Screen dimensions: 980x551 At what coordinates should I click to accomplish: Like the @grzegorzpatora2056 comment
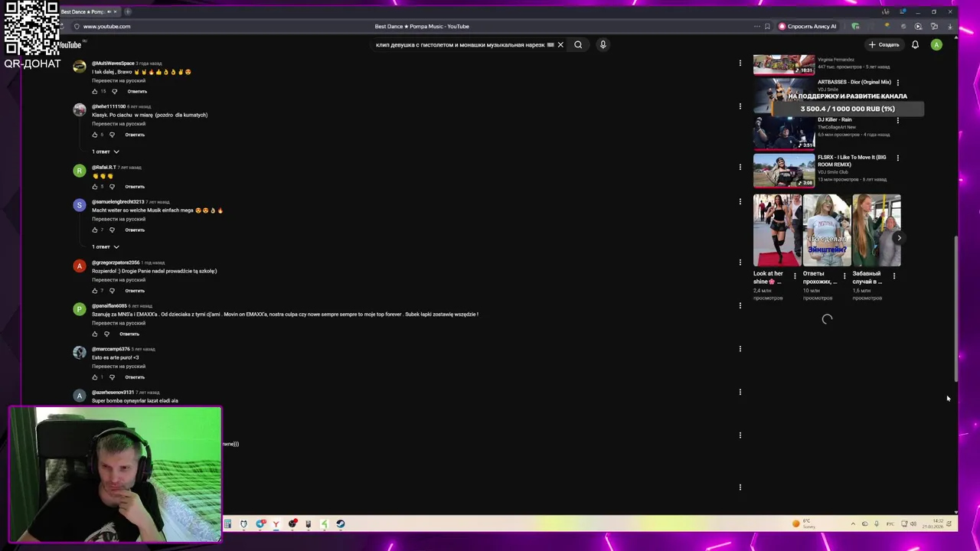(x=95, y=291)
